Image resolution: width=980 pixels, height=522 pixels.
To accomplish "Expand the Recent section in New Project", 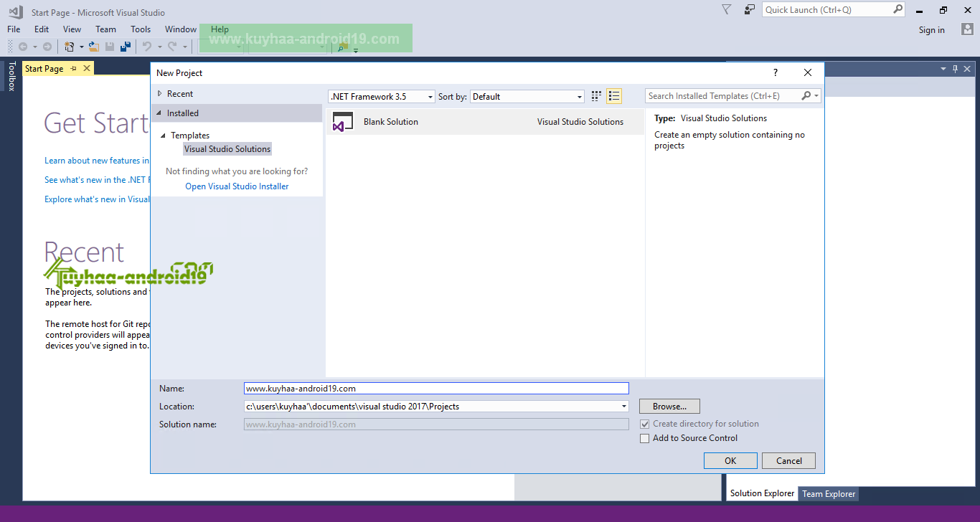I will point(160,94).
